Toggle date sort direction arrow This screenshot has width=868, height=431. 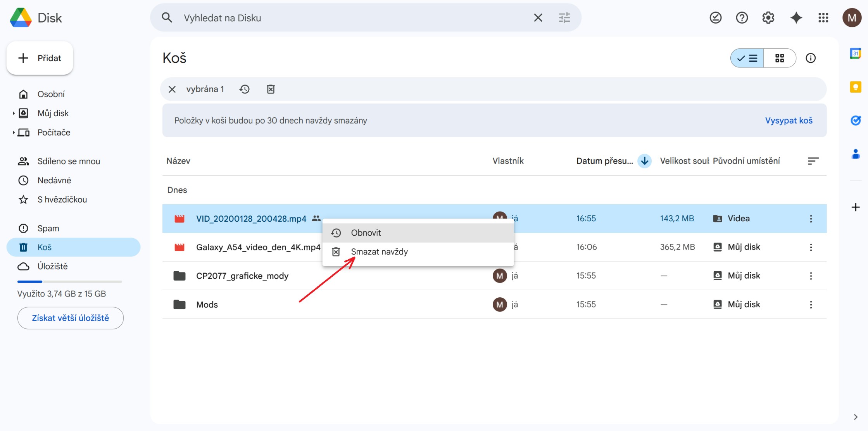[644, 161]
